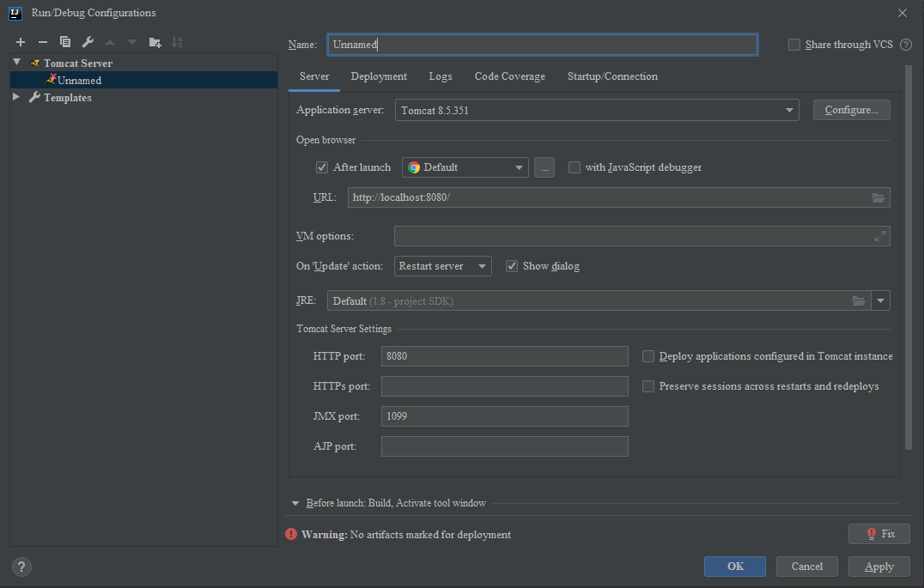The width and height of the screenshot is (924, 588).
Task: Open the help icon next to Share through VCS
Action: coord(906,45)
